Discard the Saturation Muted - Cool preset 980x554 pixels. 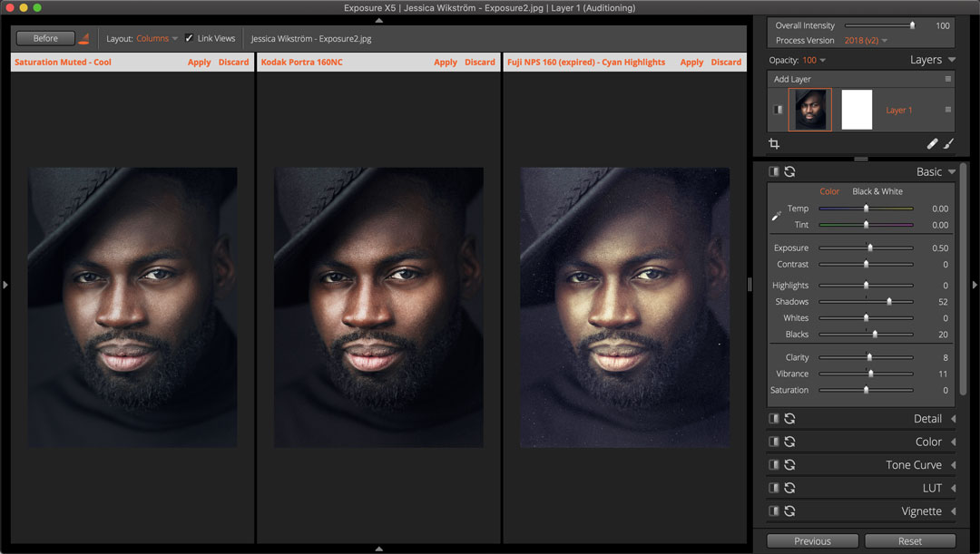(x=234, y=63)
